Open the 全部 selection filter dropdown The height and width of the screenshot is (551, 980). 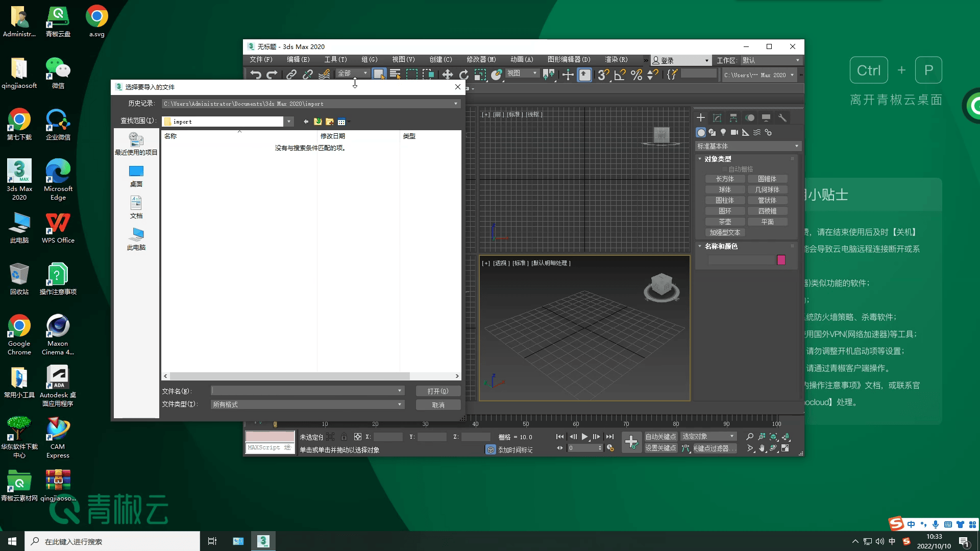pyautogui.click(x=352, y=74)
